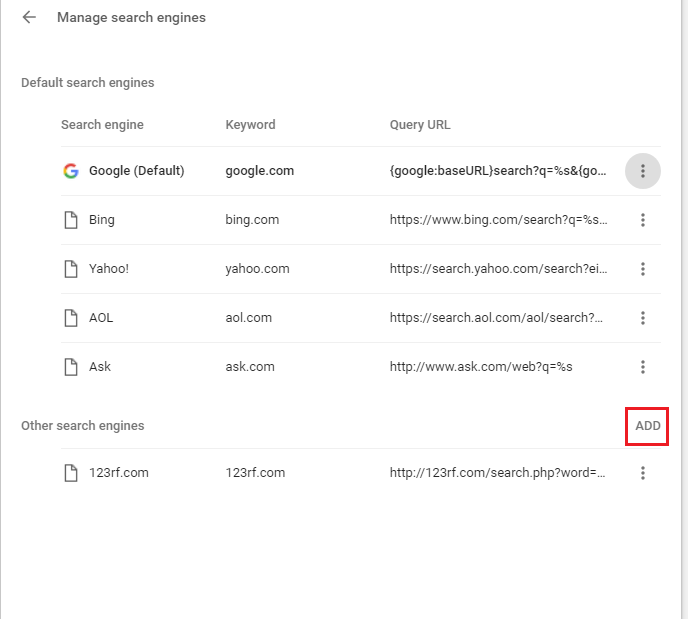Click the page icon beside 123rf.com name
688x619 pixels.
[x=71, y=473]
